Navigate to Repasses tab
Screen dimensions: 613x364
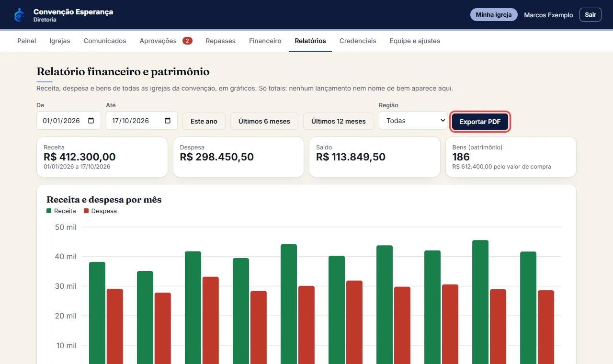pos(221,41)
